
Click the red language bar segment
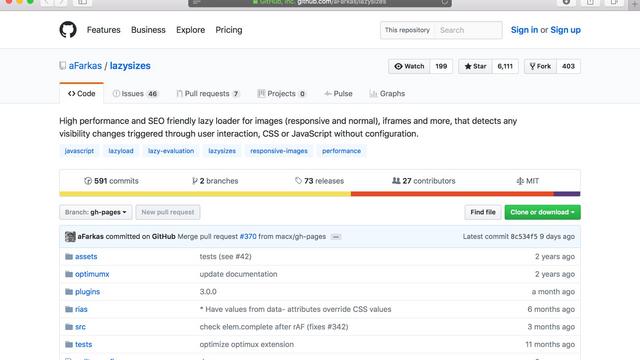(x=452, y=194)
